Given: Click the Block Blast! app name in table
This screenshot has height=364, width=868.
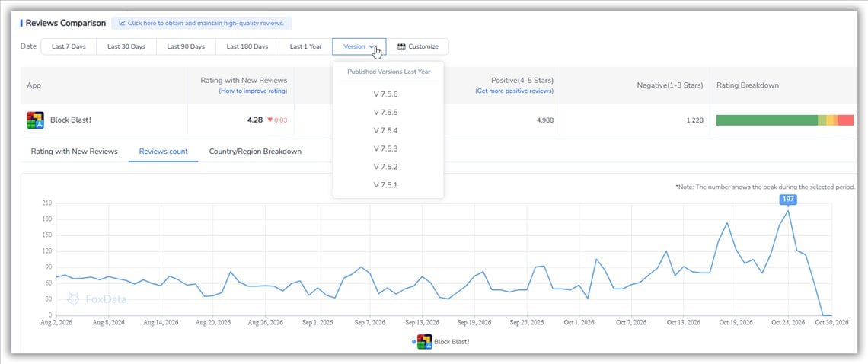Looking at the screenshot, I should pyautogui.click(x=71, y=120).
